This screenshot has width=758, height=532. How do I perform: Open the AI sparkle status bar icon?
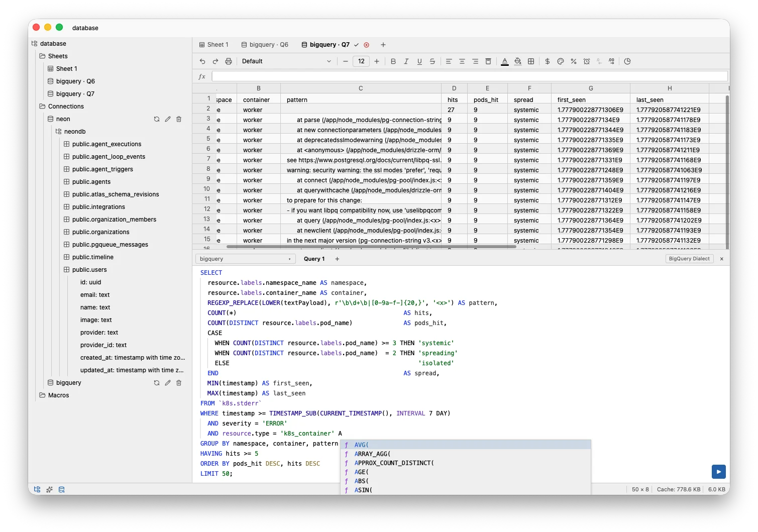[49, 489]
